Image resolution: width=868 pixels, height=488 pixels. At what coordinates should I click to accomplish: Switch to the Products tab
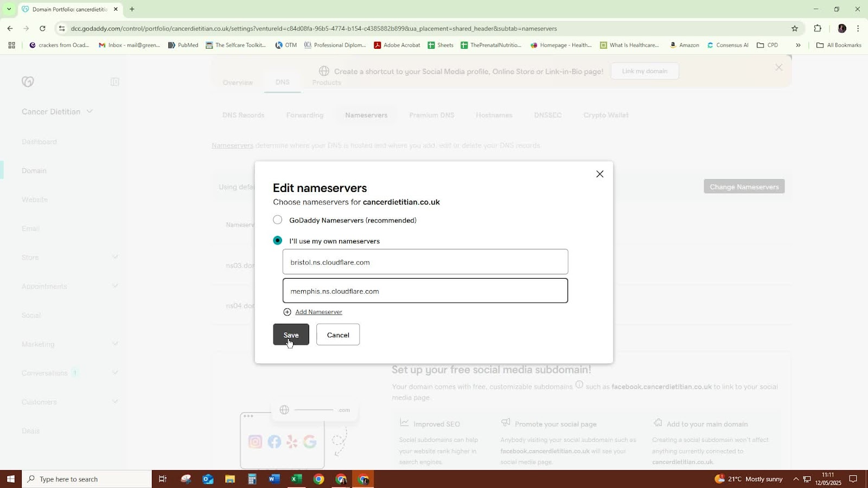[327, 82]
